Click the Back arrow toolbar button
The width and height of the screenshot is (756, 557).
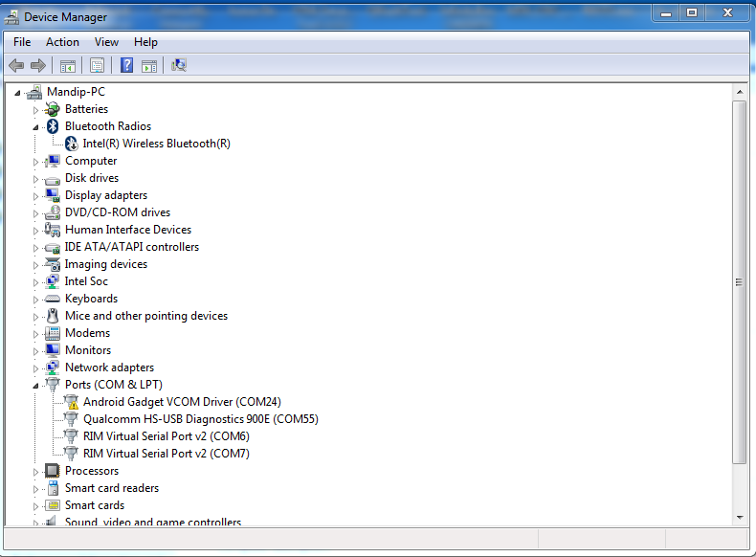click(16, 65)
